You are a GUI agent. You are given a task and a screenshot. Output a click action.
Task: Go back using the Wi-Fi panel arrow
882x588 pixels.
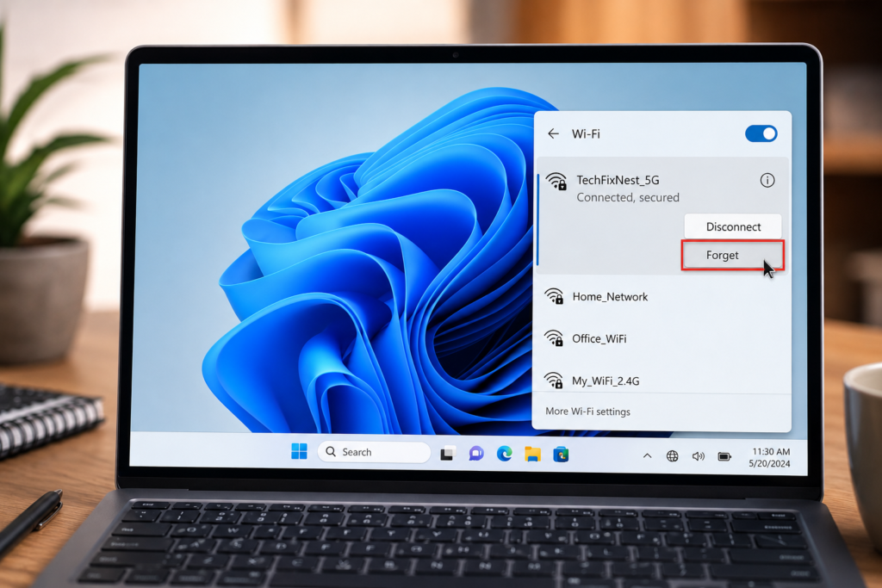pyautogui.click(x=553, y=133)
